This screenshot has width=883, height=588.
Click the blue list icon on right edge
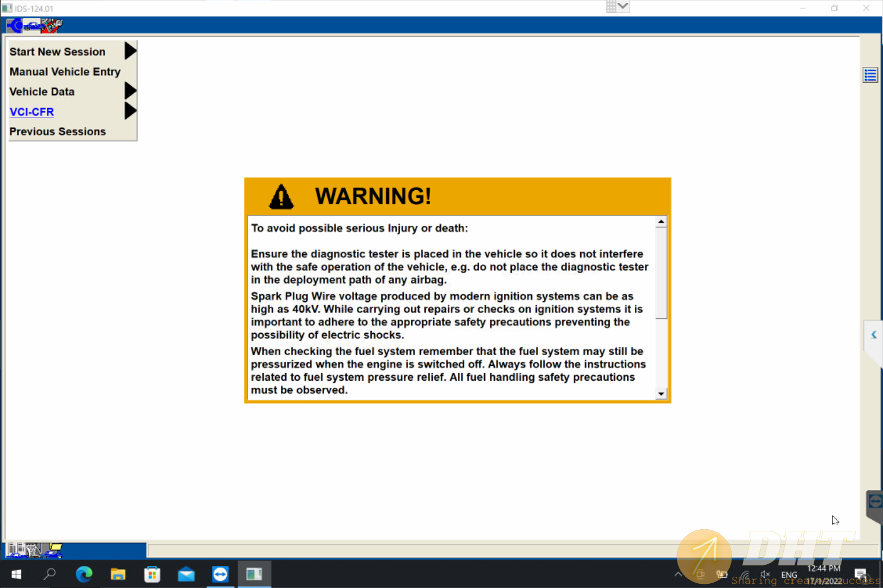(x=870, y=75)
